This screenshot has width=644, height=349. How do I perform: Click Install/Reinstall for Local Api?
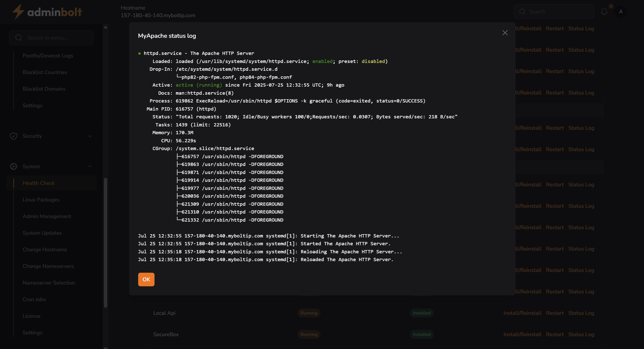(522, 313)
